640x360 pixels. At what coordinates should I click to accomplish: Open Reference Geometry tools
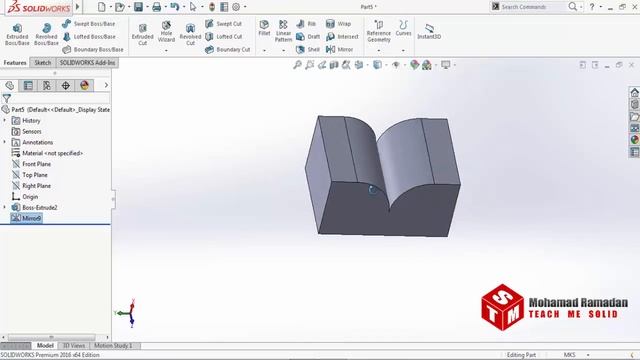(x=379, y=31)
